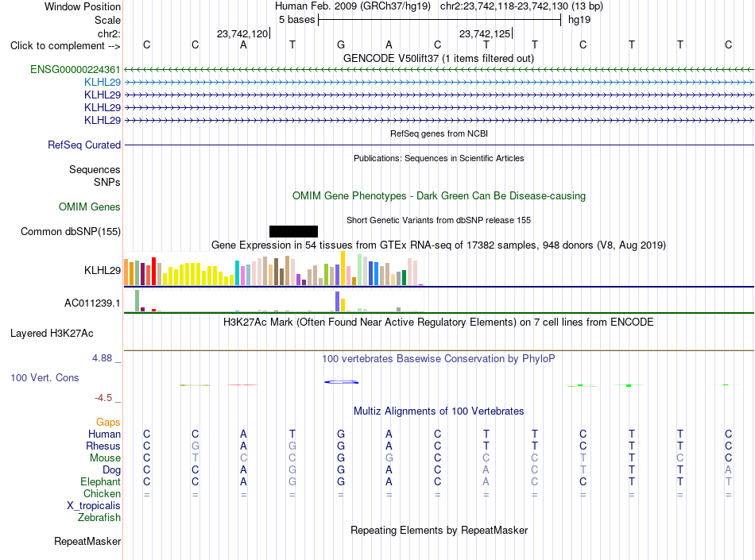Select the Chicken alignment row label
Screen dimensions: 755x560
pos(102,493)
